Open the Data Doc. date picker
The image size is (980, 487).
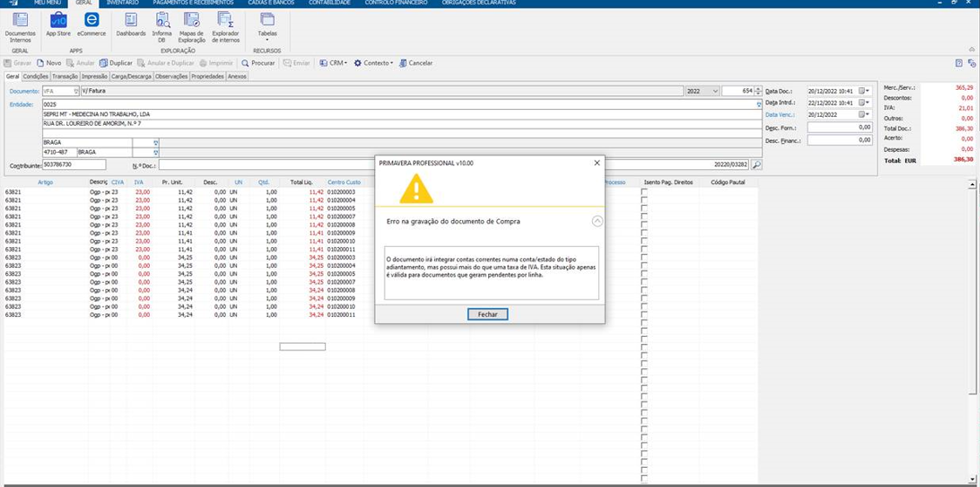point(864,91)
